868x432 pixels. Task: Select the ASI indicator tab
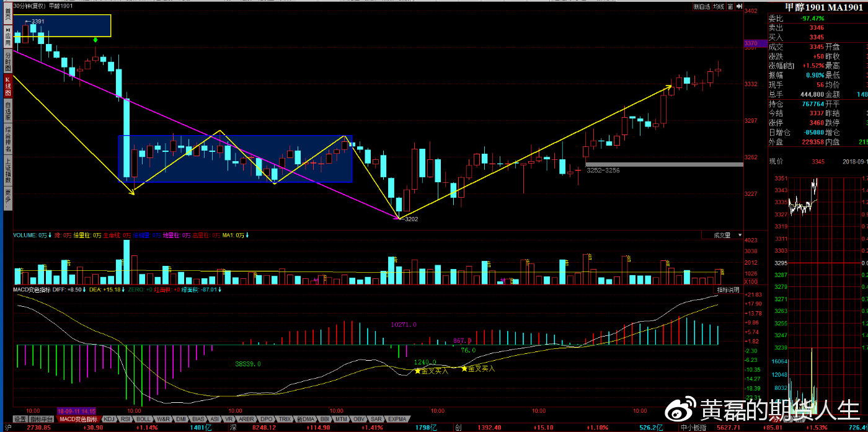(215, 420)
